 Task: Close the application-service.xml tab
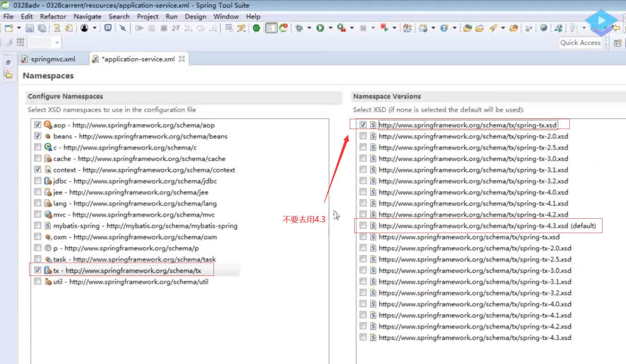tap(182, 59)
